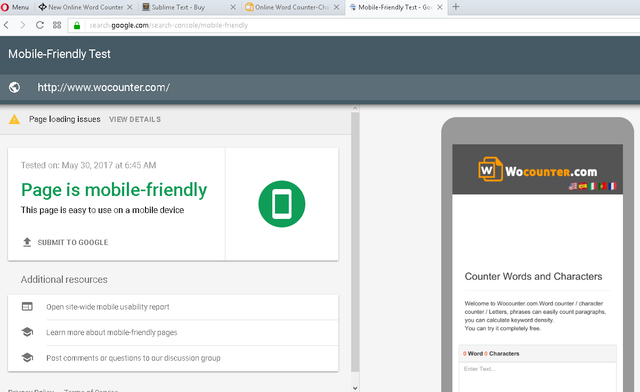The width and height of the screenshot is (640, 392).
Task: Open the Opera Menu button
Action: pyautogui.click(x=15, y=7)
